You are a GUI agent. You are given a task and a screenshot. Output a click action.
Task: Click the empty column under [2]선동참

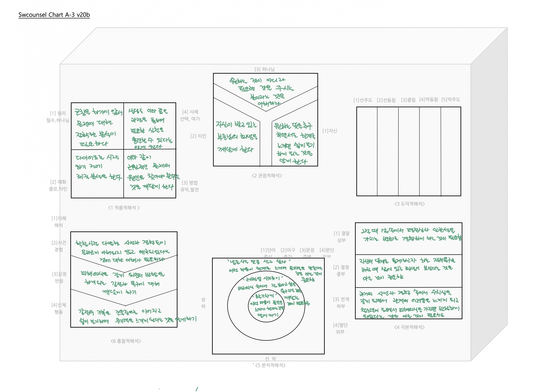pos(388,152)
